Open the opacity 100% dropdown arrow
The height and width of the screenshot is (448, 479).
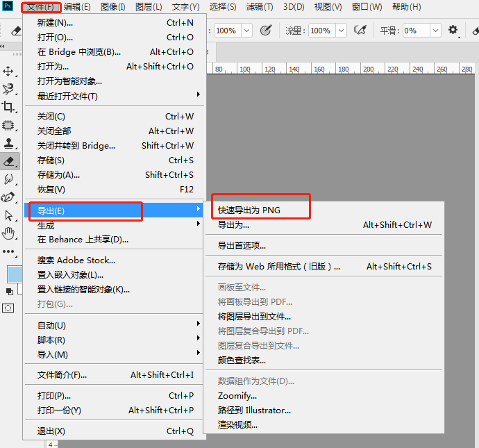tap(246, 31)
